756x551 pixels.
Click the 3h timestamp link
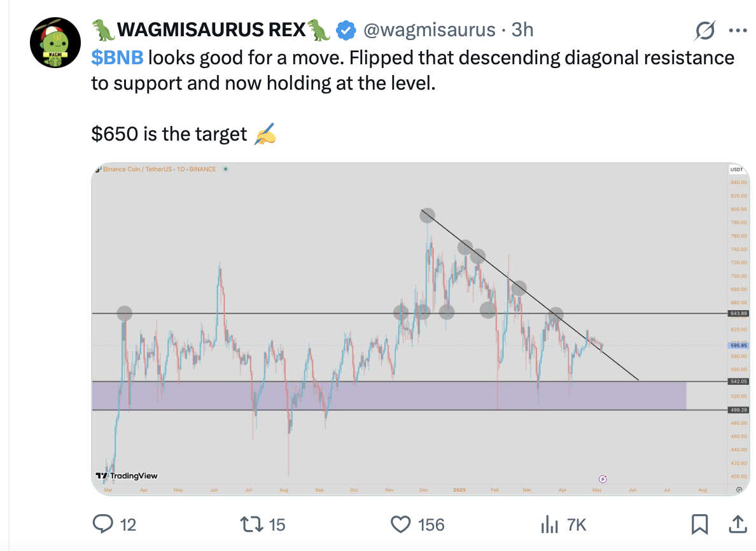pos(522,30)
